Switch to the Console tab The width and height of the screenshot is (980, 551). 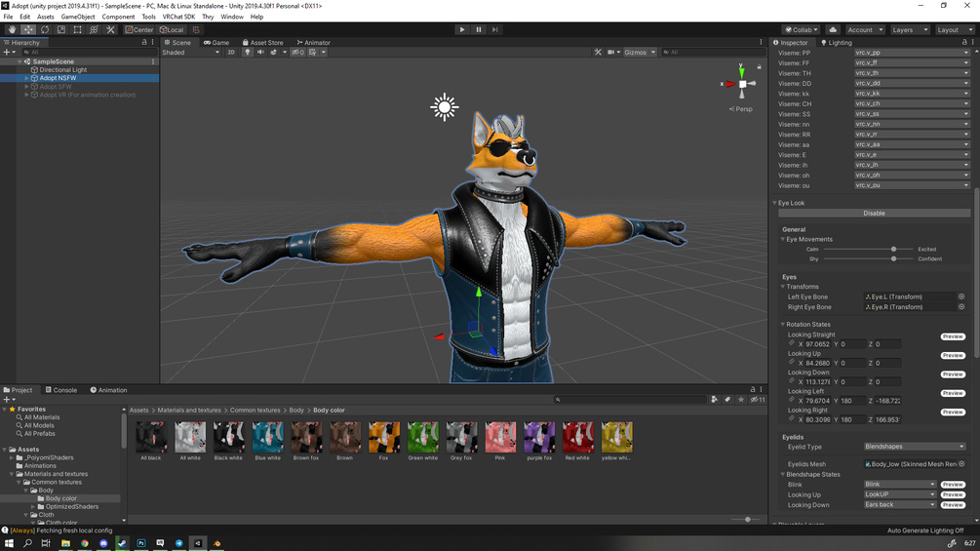coord(61,390)
